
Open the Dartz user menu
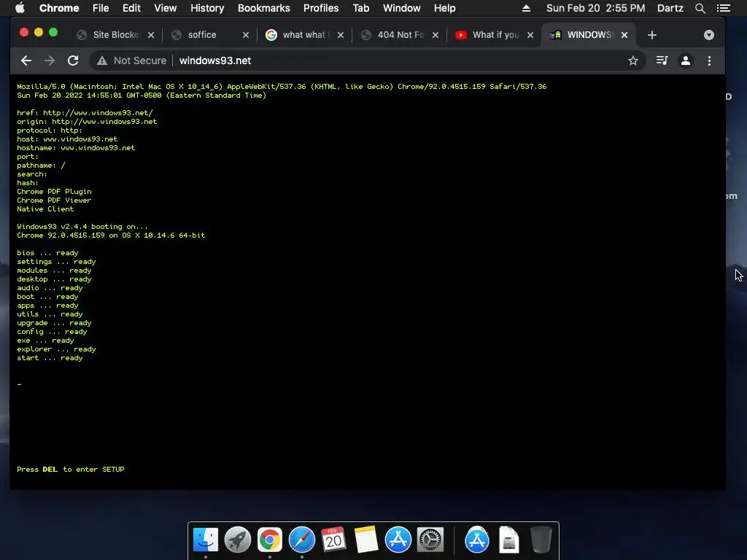coord(670,8)
